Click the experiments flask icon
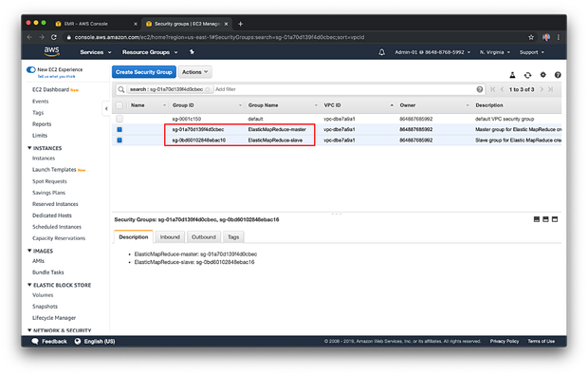The width and height of the screenshot is (588, 375). tap(513, 75)
